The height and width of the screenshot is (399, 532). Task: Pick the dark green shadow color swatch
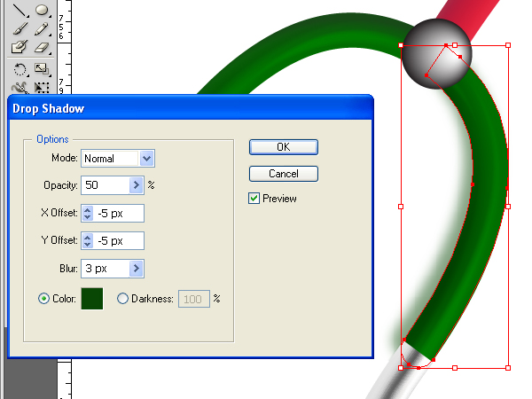coord(92,299)
